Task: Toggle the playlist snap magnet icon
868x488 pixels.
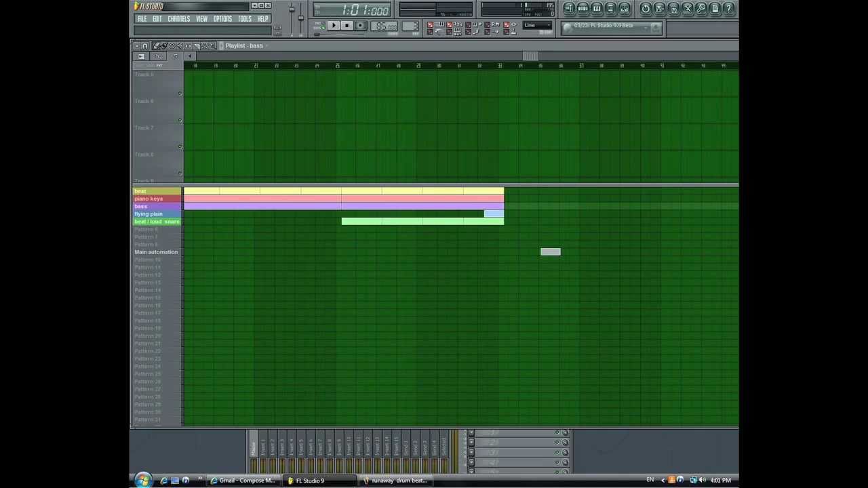Action: 144,45
